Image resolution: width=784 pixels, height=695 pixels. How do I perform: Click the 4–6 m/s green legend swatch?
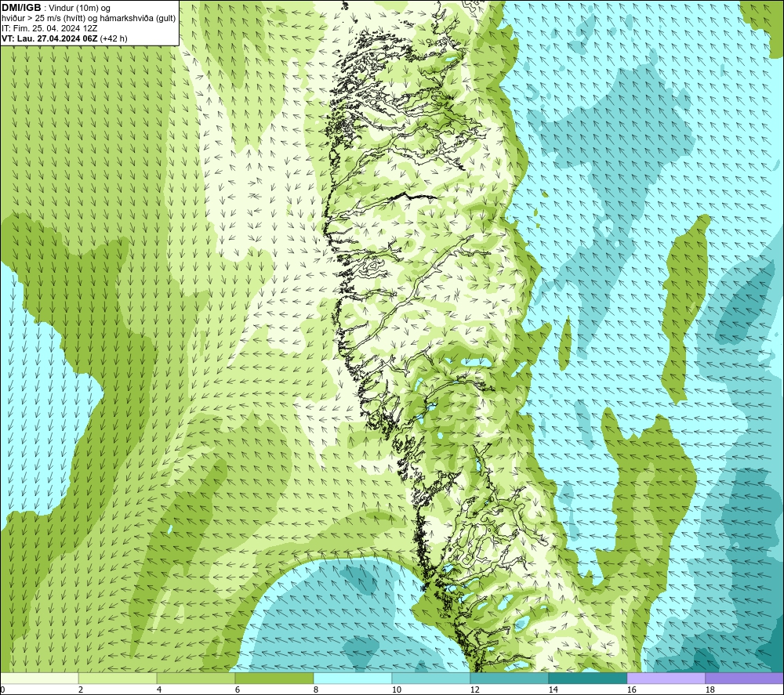pyautogui.click(x=195, y=678)
